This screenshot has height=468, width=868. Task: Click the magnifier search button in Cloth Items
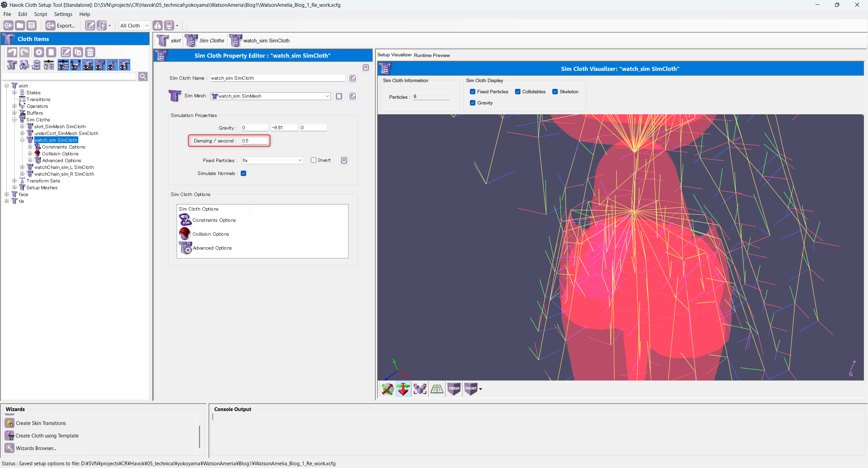click(x=143, y=77)
